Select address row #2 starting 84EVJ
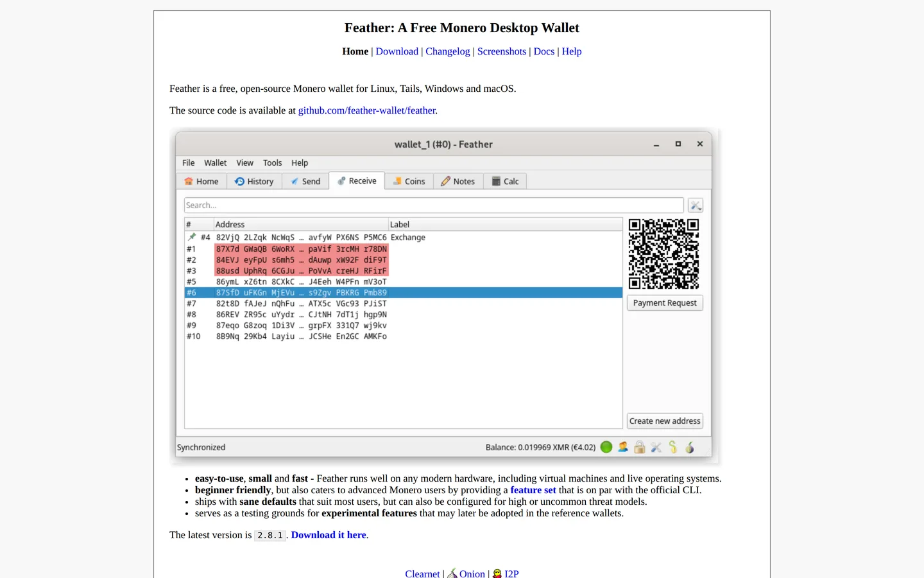This screenshot has width=924, height=578. 404,260
